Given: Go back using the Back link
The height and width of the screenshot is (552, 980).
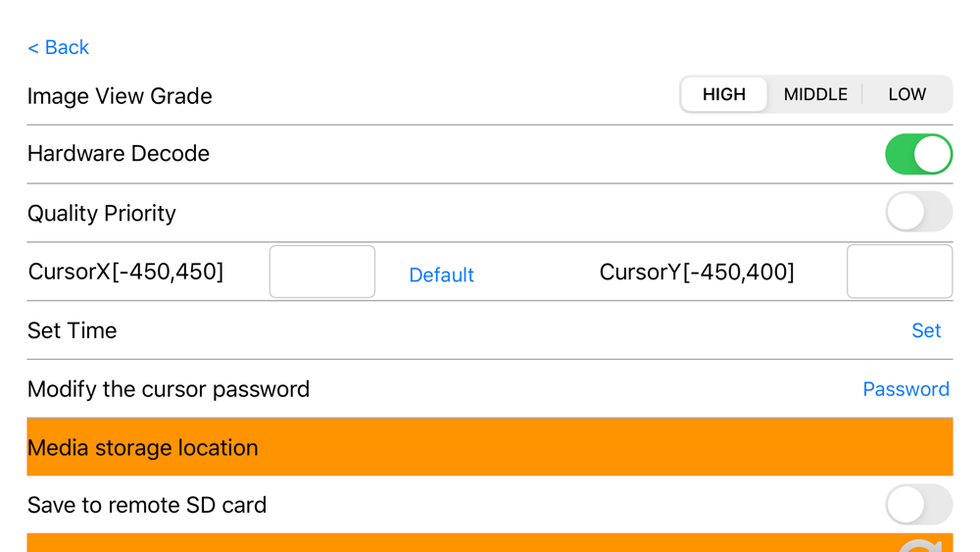Looking at the screenshot, I should 58,47.
